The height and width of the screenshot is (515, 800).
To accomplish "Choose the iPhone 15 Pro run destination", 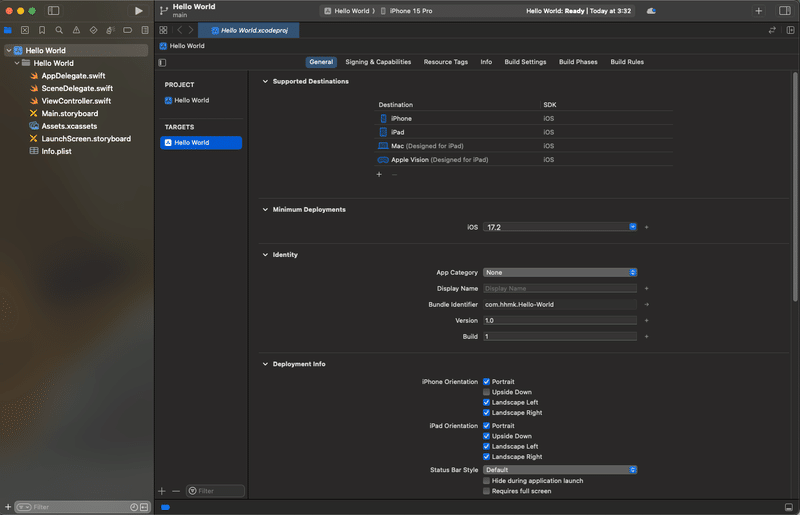I will tap(406, 11).
